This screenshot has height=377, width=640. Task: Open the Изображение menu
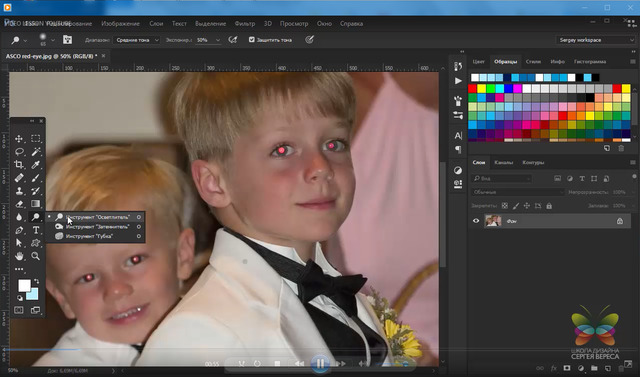(x=120, y=24)
